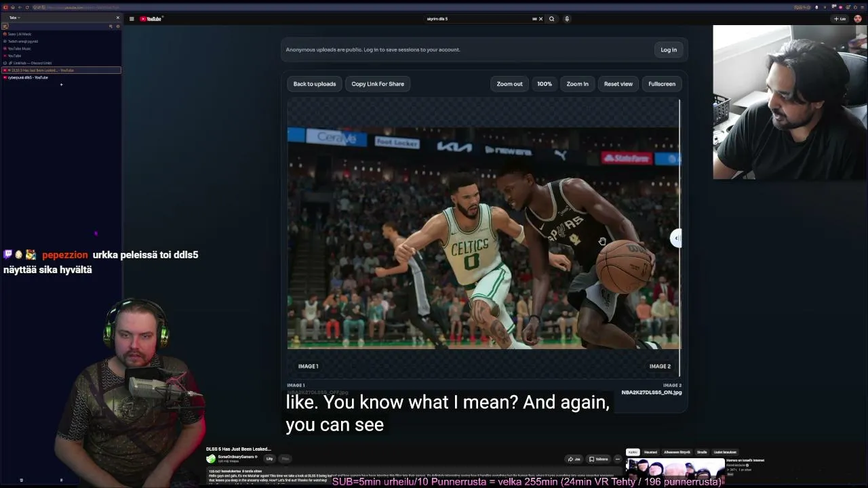
Task: Click the Join (Liity) button
Action: [x=269, y=459]
